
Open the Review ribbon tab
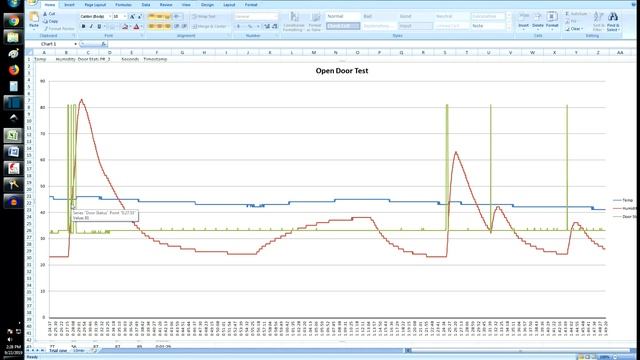166,5
